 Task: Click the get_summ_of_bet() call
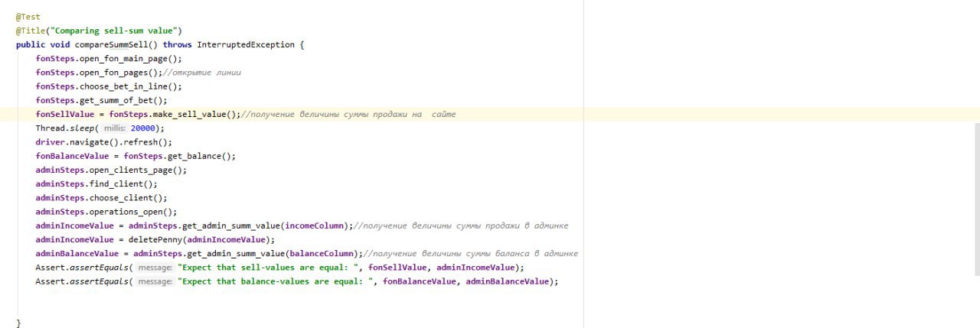click(x=123, y=100)
